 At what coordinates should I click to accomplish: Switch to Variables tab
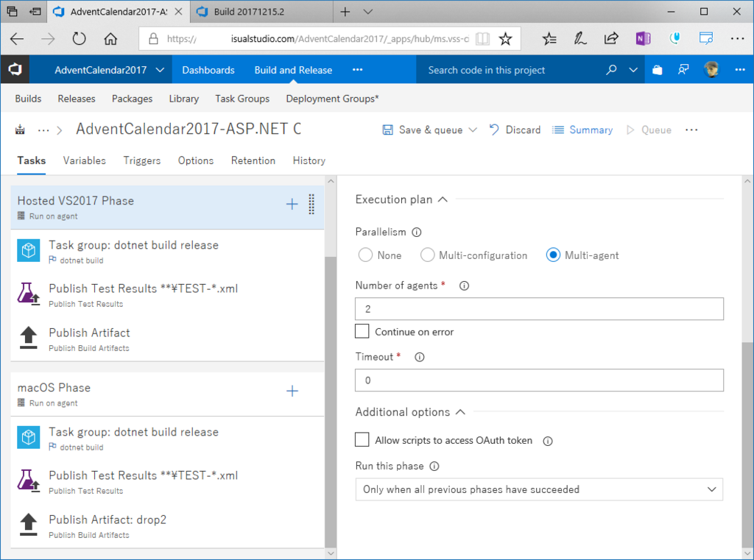click(84, 160)
